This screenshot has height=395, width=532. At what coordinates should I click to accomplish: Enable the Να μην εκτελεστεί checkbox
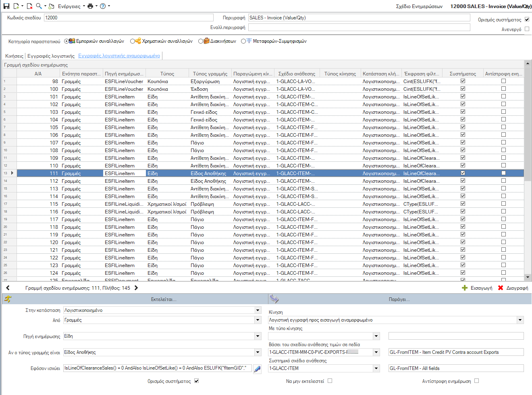pos(330,381)
